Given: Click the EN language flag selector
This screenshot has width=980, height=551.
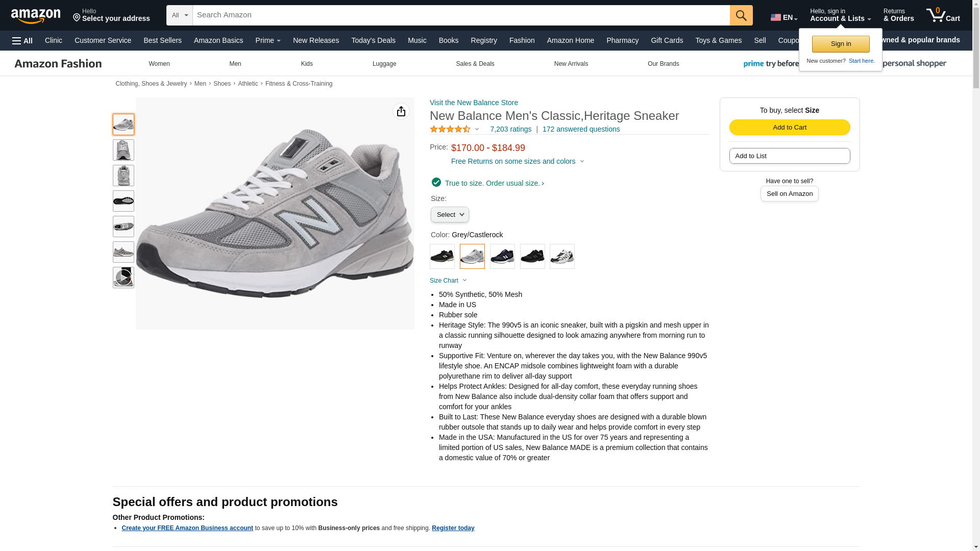Looking at the screenshot, I should [783, 17].
